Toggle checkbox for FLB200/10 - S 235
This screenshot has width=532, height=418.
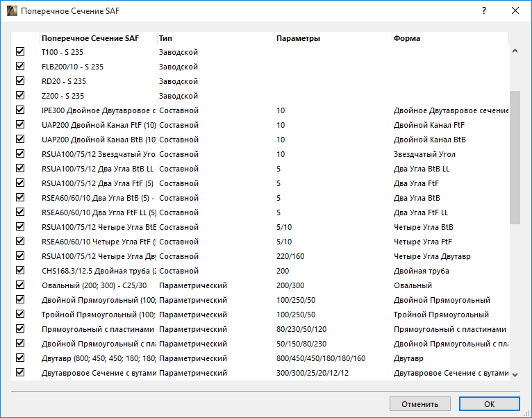(x=20, y=67)
